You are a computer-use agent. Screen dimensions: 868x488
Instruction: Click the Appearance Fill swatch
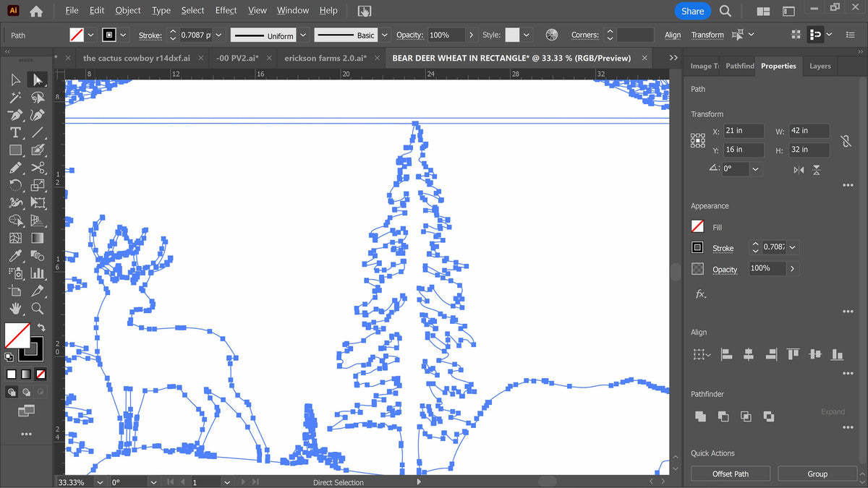pos(697,227)
